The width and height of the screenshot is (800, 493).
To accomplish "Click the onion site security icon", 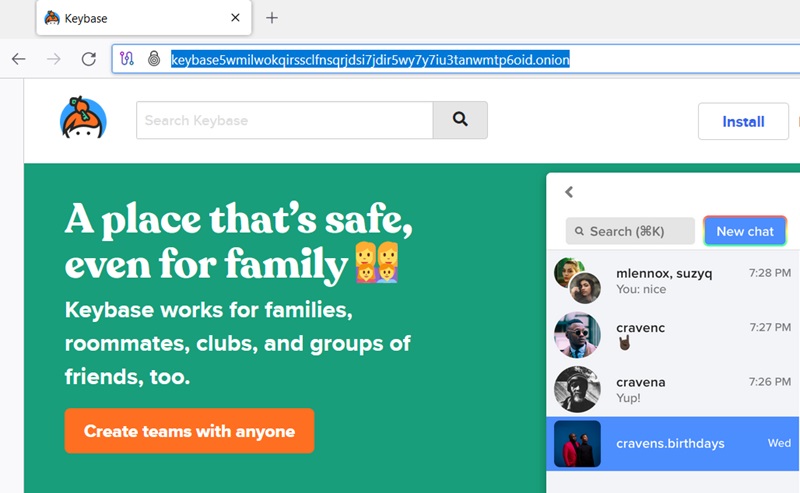I will click(x=154, y=59).
